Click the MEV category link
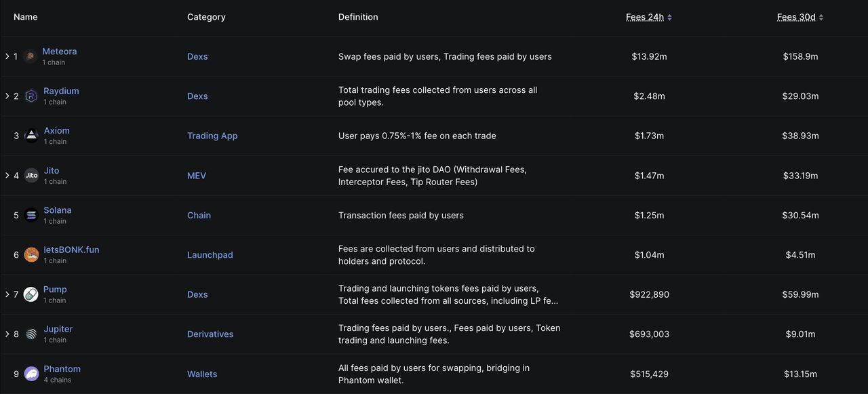 pyautogui.click(x=197, y=176)
